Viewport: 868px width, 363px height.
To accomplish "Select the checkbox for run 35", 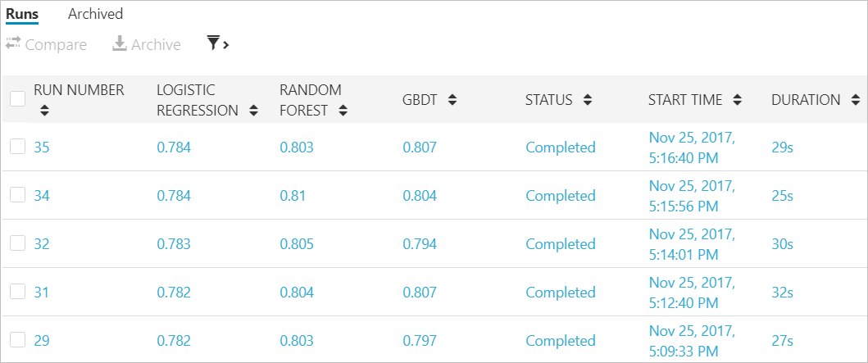I will pyautogui.click(x=17, y=147).
